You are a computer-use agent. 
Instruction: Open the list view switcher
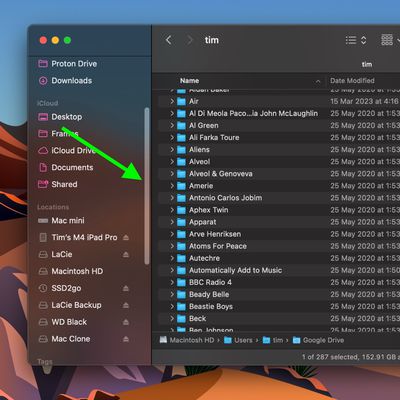pos(356,40)
